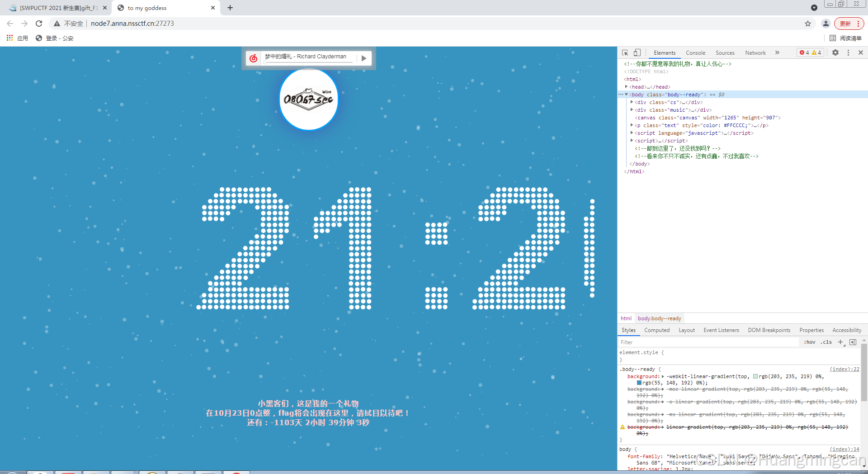Expand the div with class music
This screenshot has height=474, width=868.
tap(632, 109)
